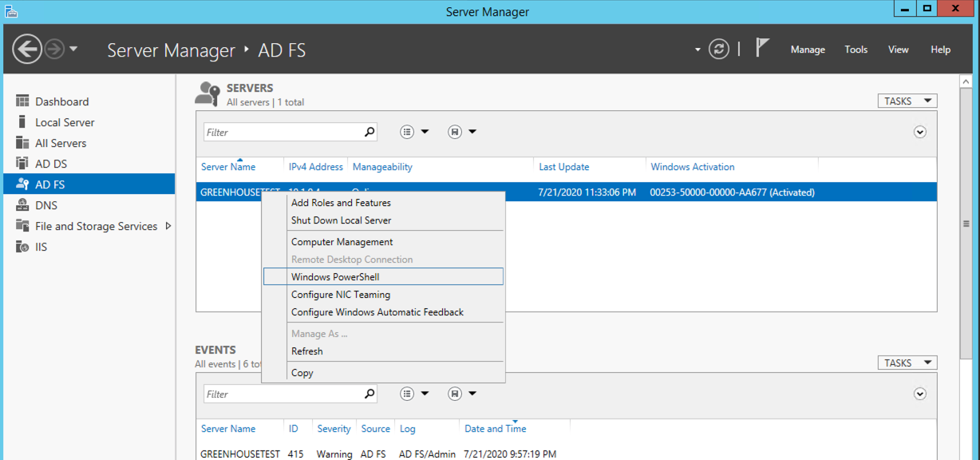The image size is (980, 460).
Task: Click the refresh icon in header
Action: click(719, 50)
